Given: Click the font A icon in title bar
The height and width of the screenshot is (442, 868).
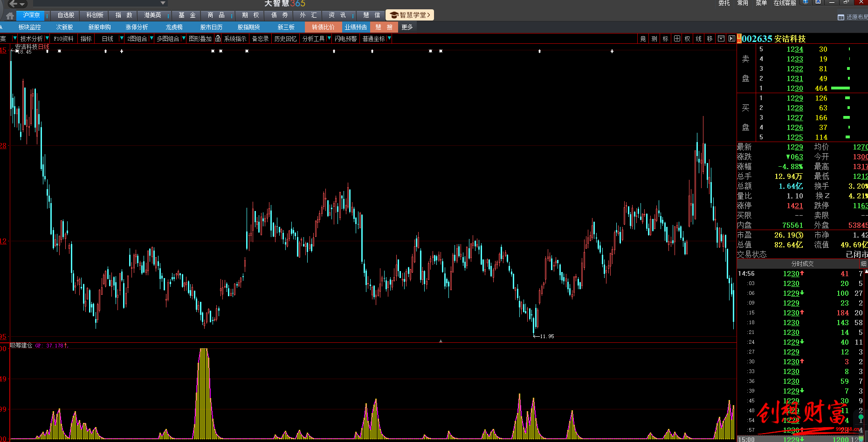Looking at the screenshot, I should [818, 2].
